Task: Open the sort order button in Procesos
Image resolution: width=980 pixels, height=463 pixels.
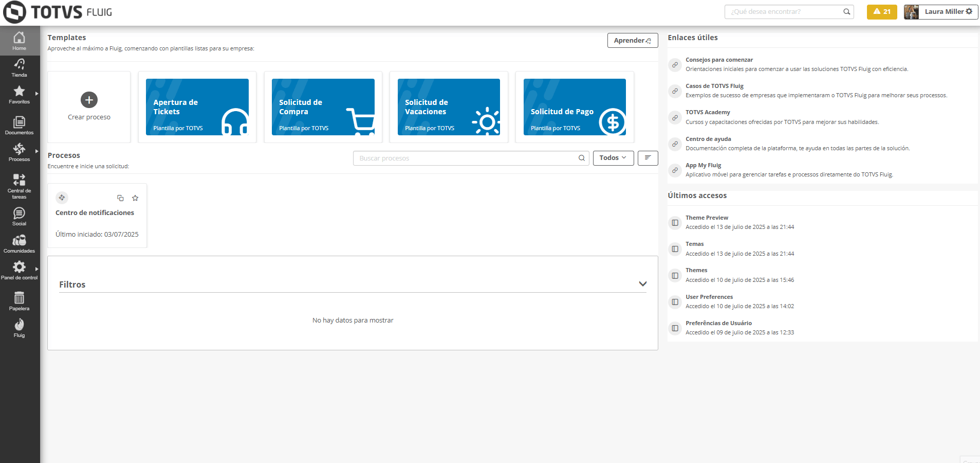Action: (x=648, y=158)
